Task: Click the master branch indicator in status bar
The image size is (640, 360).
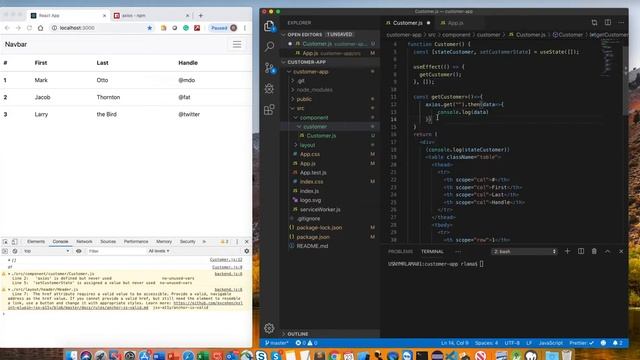Action: coord(276,343)
